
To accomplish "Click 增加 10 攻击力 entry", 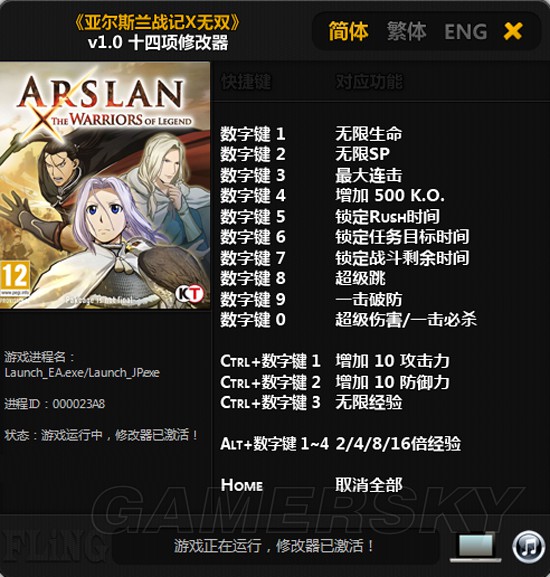I will [392, 361].
